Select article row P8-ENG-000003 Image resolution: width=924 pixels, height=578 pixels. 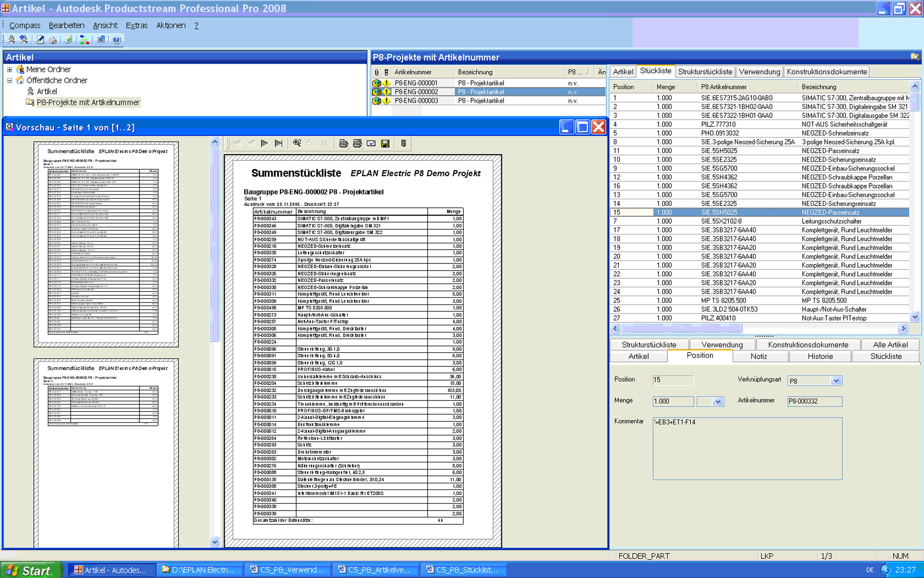[x=416, y=101]
